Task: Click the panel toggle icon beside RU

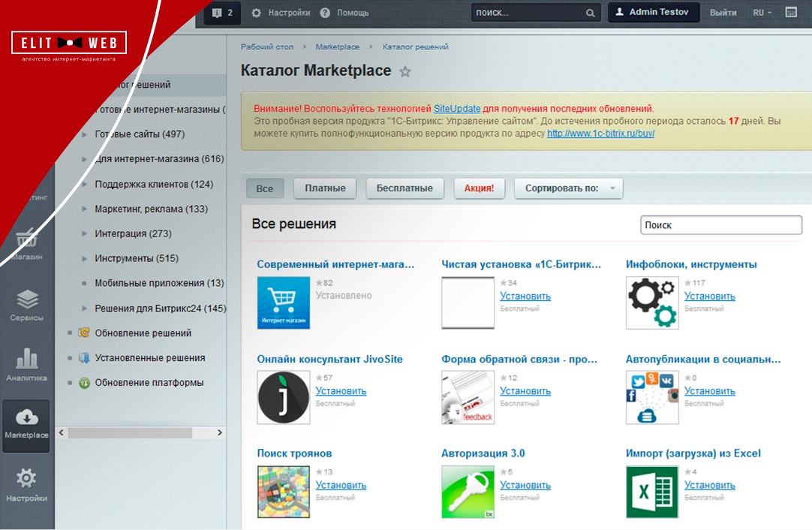Action: [791, 12]
